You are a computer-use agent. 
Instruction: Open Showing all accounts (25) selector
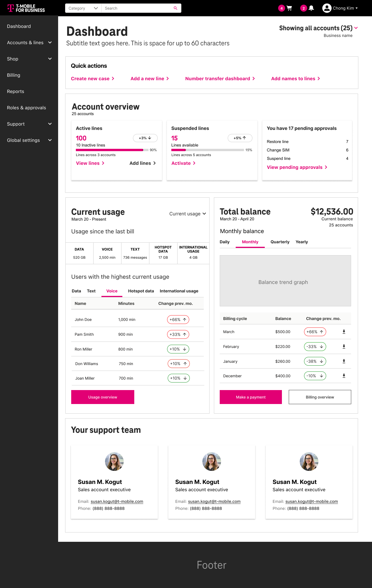pos(319,28)
